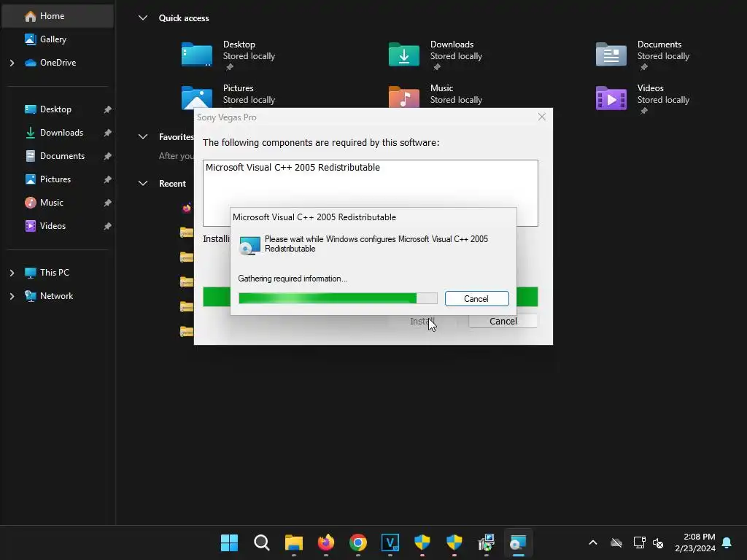Open the pinned Videos sidebar shortcut

[53, 226]
